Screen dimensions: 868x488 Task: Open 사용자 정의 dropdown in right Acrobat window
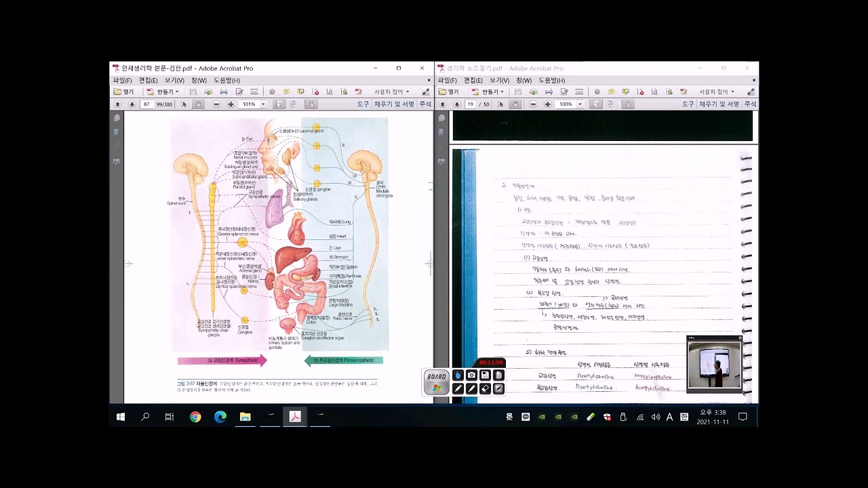(717, 91)
